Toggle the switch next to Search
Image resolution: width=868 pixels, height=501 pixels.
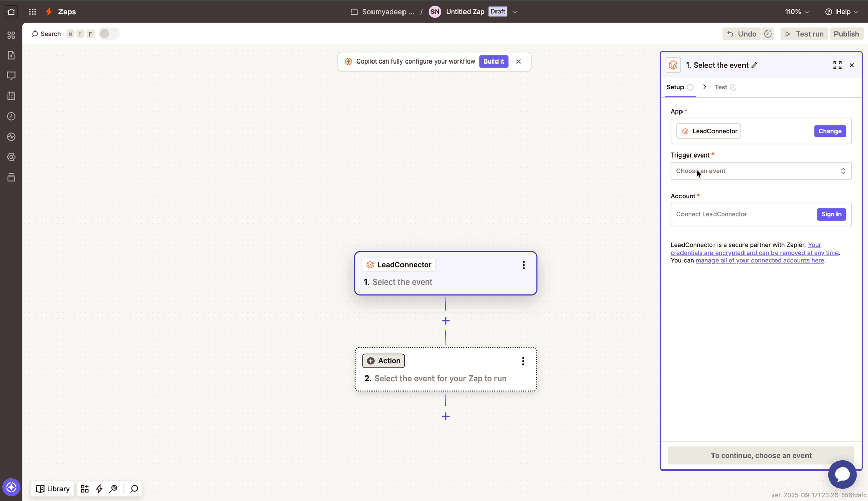(108, 34)
